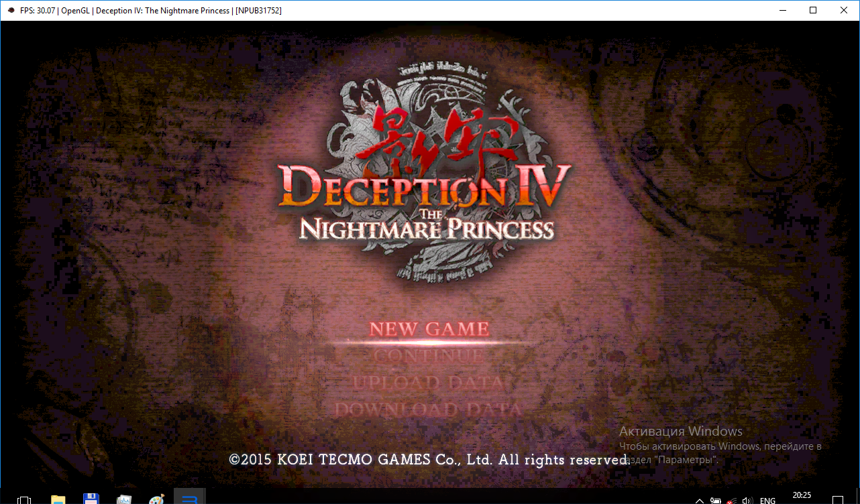The height and width of the screenshot is (504, 860).
Task: Select the DOWNLOAD DATA menu entry
Action: 428,409
